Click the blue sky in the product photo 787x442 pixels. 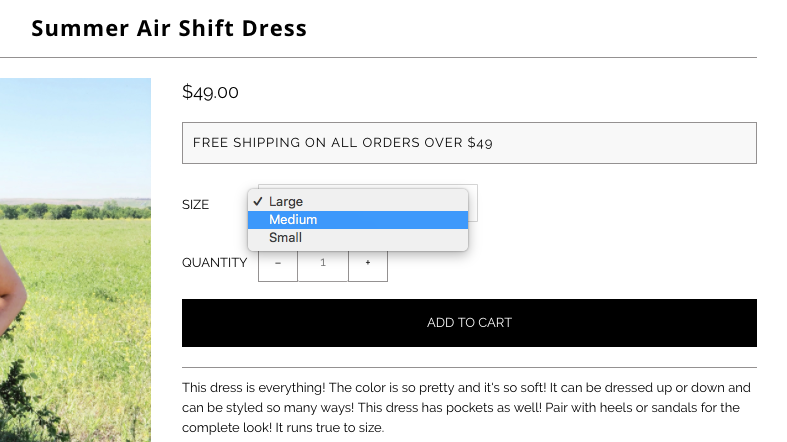point(75,130)
